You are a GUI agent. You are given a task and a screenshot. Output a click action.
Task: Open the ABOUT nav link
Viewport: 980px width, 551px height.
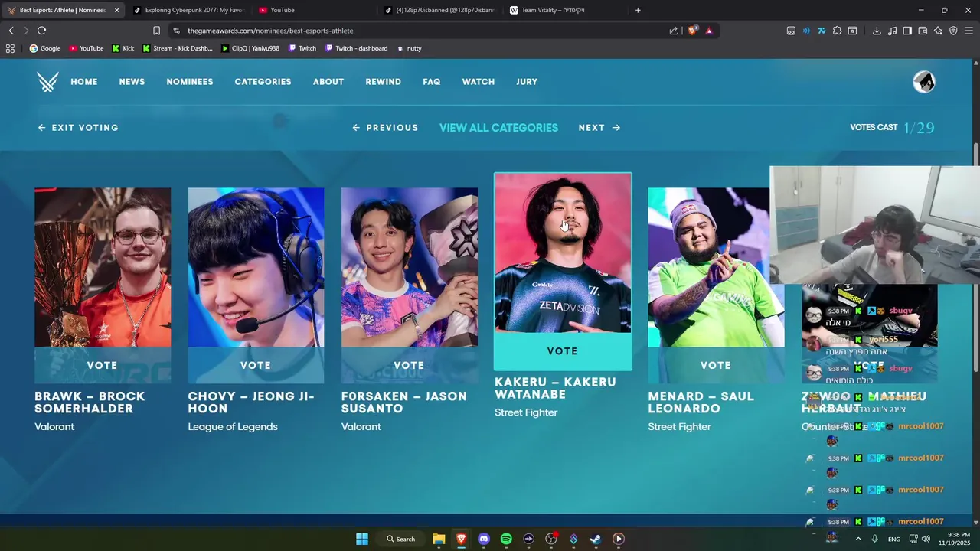[x=328, y=82]
